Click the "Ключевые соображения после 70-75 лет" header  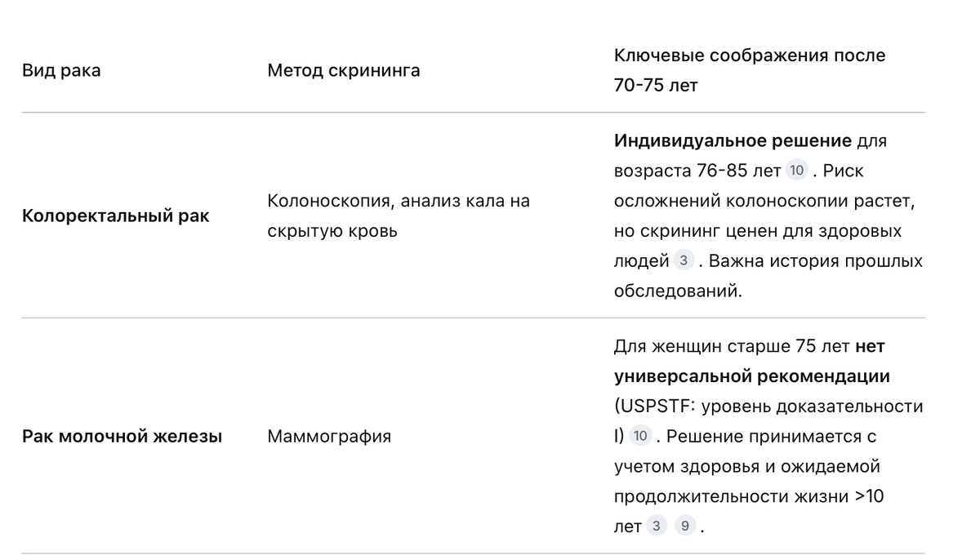pos(750,70)
